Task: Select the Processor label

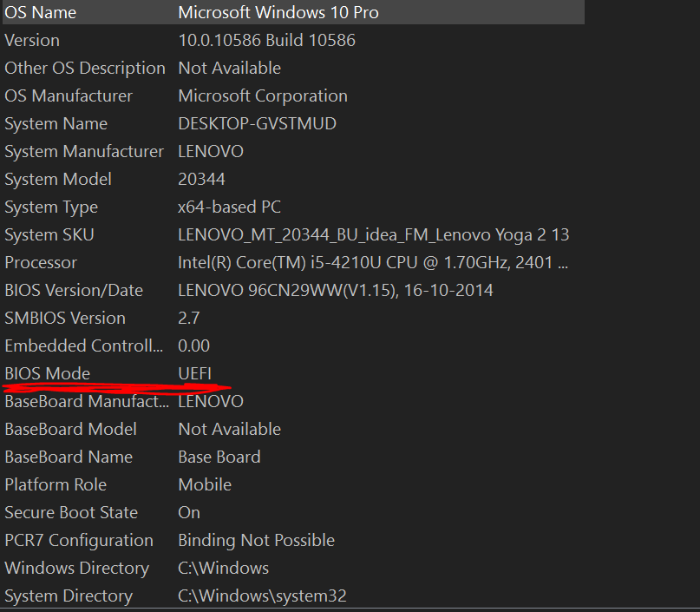Action: (x=41, y=263)
